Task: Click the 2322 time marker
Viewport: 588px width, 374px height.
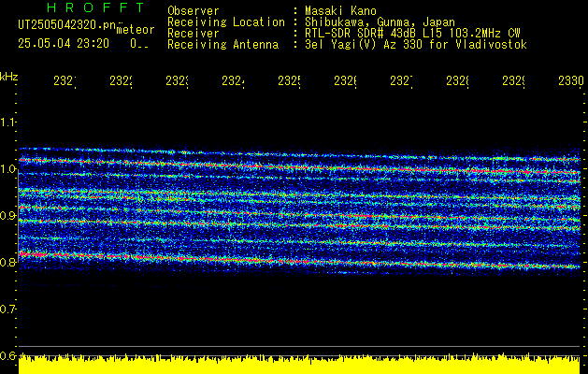Action: (122, 80)
